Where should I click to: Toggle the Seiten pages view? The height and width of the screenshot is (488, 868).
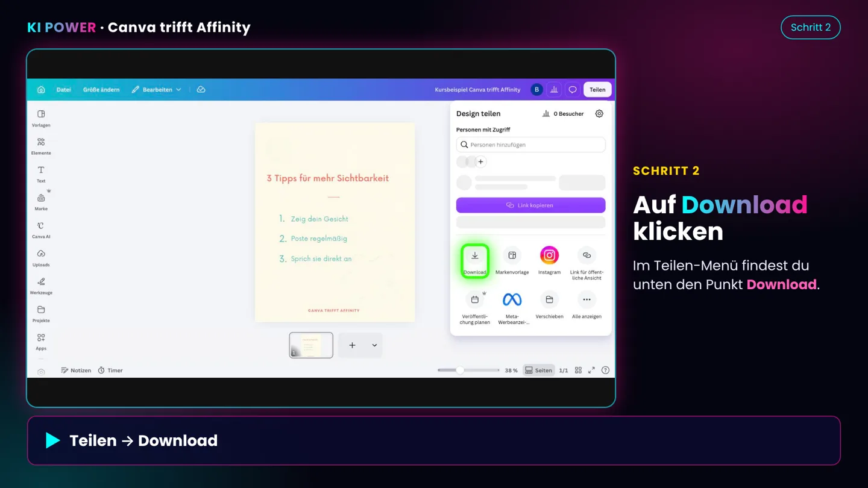coord(538,371)
